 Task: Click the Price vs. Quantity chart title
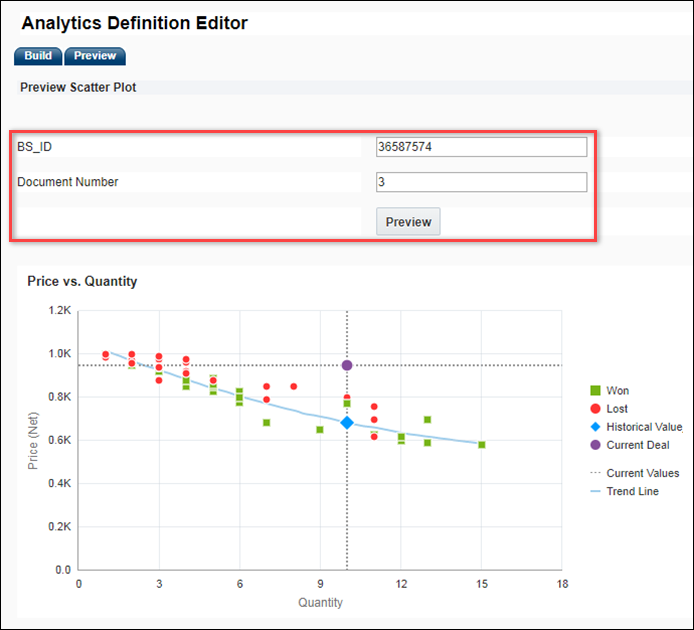point(82,281)
